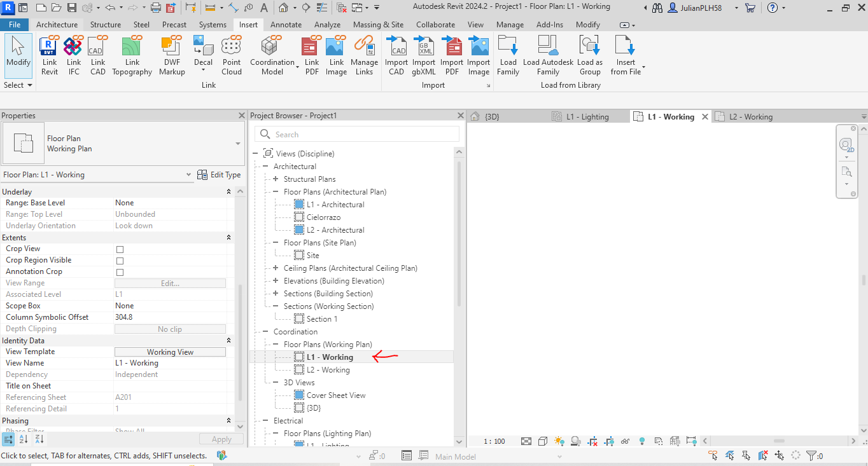
Task: Click the Edit Type button
Action: pyautogui.click(x=219, y=175)
